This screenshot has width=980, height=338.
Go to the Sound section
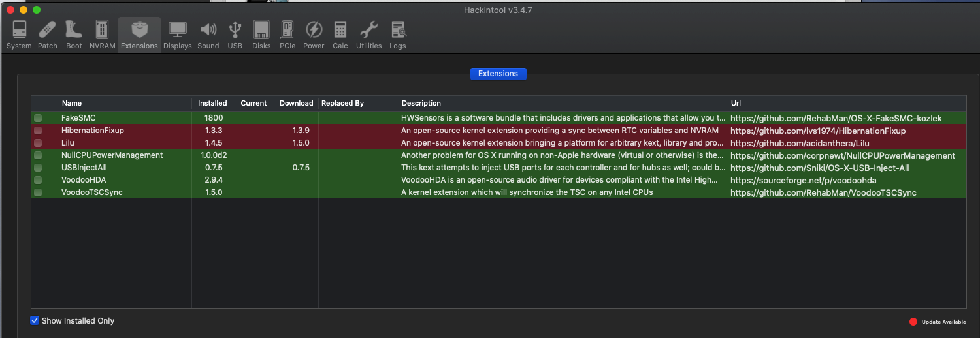coord(208,35)
